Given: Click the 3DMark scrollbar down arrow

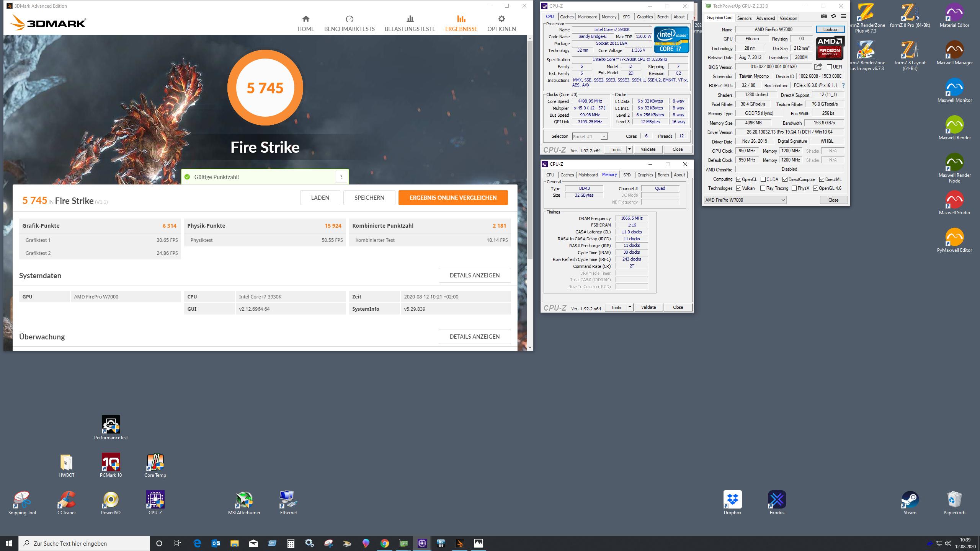Looking at the screenshot, I should point(530,347).
